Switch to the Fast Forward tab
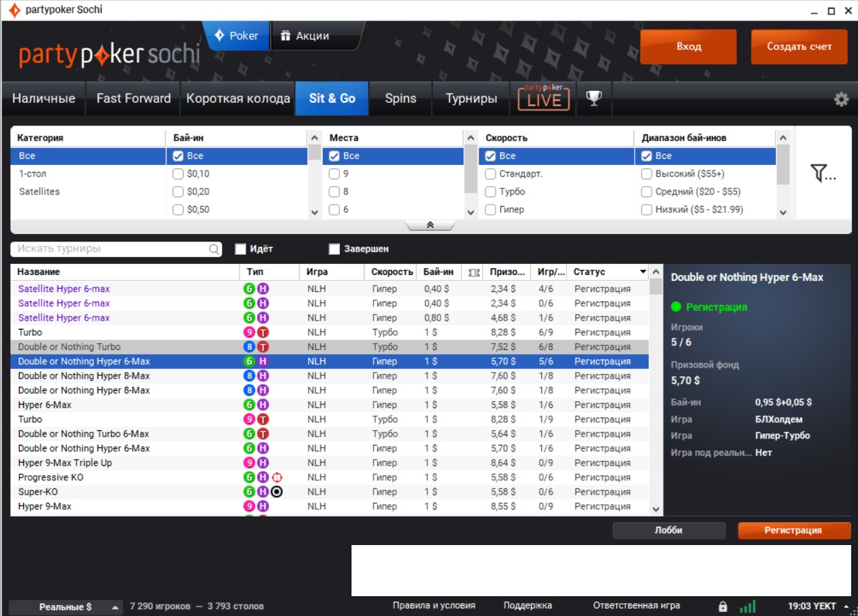This screenshot has height=616, width=858. pos(134,98)
